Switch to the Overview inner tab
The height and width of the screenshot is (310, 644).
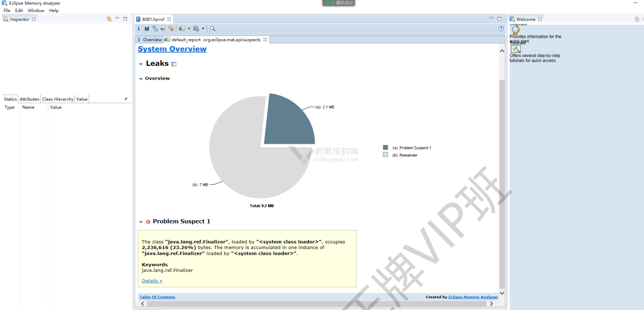(x=150, y=40)
